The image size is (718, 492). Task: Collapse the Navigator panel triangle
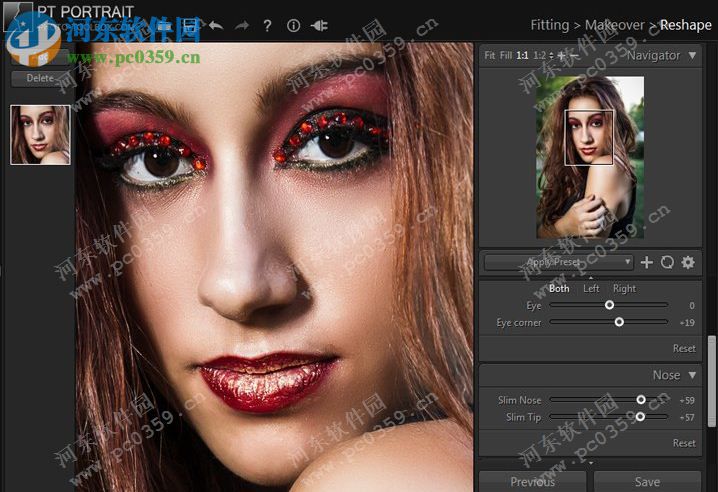[x=692, y=55]
